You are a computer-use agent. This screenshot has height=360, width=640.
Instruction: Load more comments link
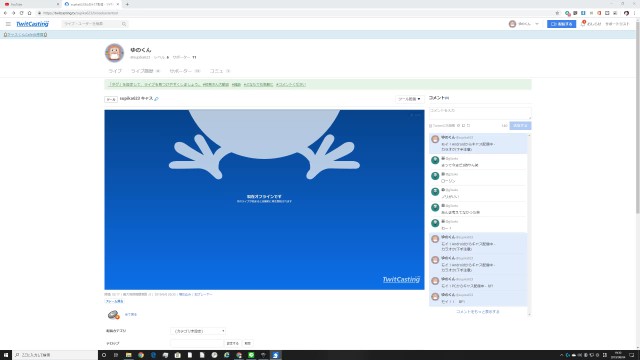click(x=478, y=312)
